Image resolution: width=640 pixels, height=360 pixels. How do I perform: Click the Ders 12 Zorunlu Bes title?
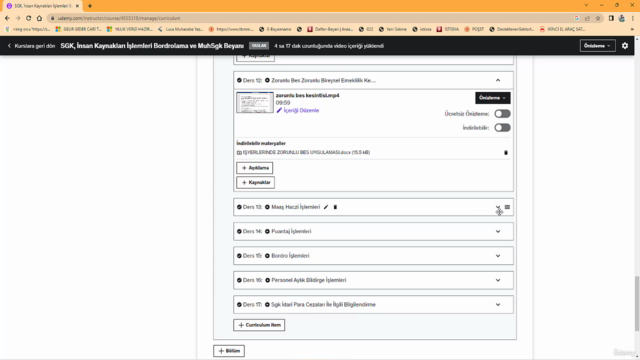click(324, 80)
